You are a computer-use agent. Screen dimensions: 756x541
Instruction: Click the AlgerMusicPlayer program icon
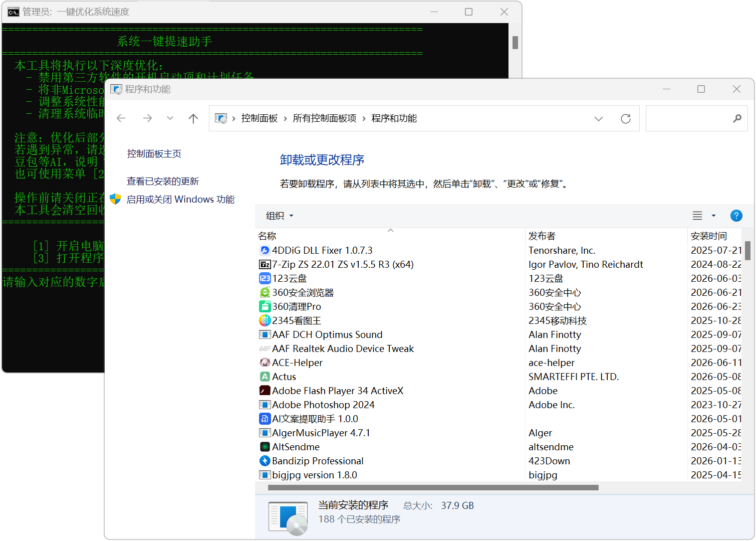tap(265, 433)
